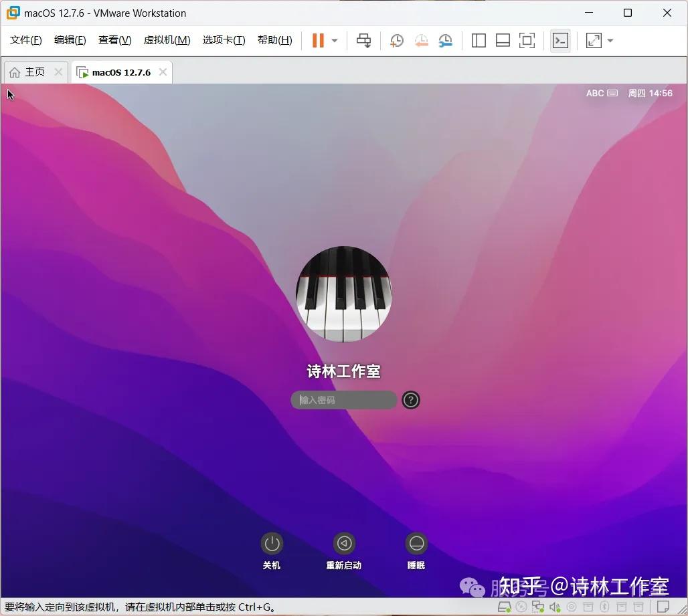Click the Bluetooth device status icon
The image size is (688, 616).
(604, 607)
